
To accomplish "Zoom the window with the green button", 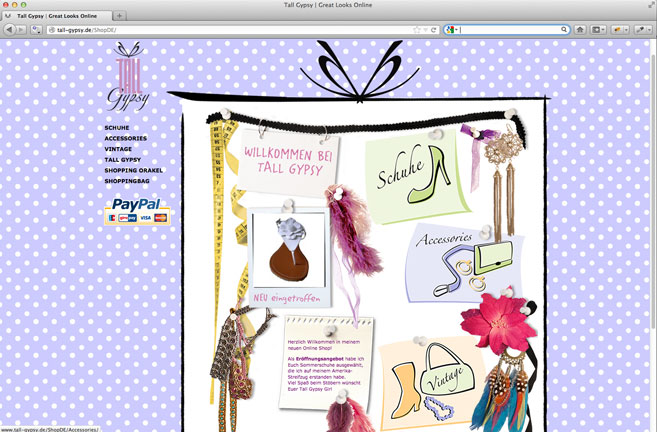I will pyautogui.click(x=23, y=5).
